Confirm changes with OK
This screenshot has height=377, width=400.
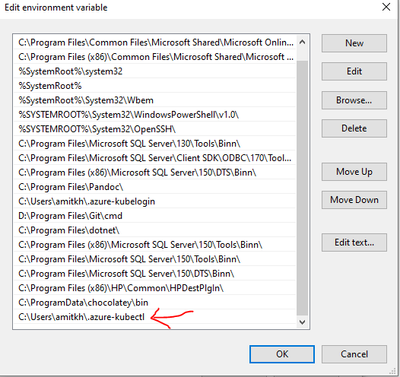pyautogui.click(x=282, y=354)
